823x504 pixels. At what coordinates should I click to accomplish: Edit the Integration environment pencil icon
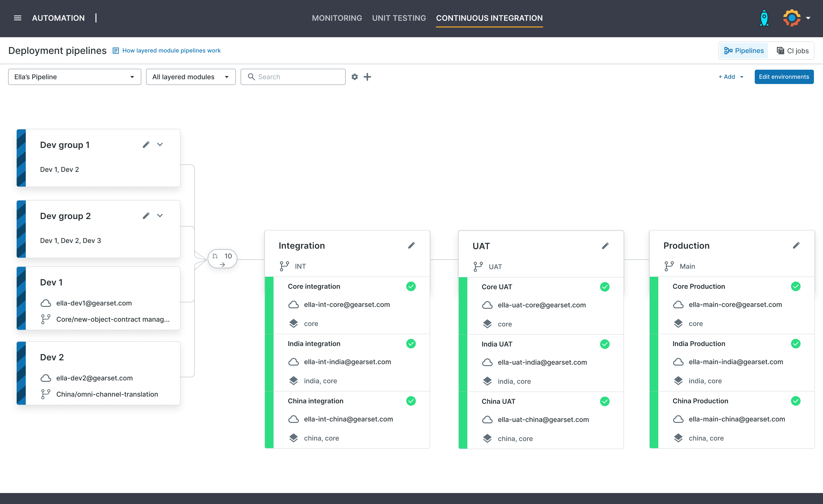click(411, 246)
